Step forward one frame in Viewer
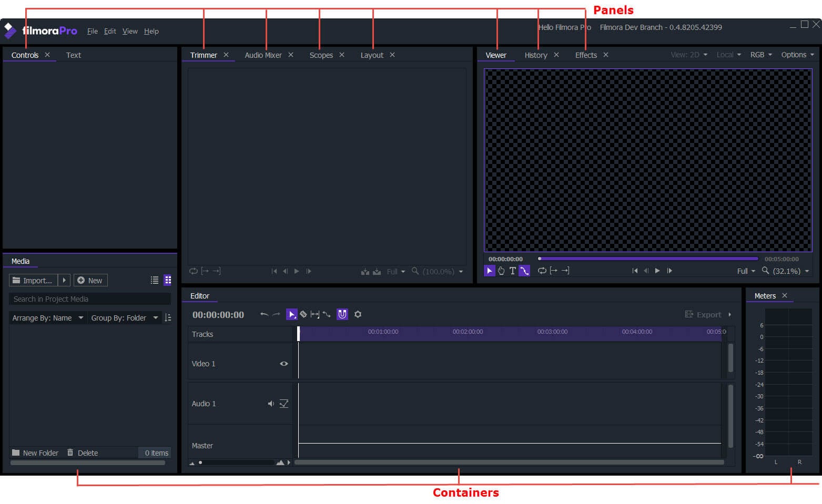Image resolution: width=822 pixels, height=504 pixels. click(x=669, y=271)
